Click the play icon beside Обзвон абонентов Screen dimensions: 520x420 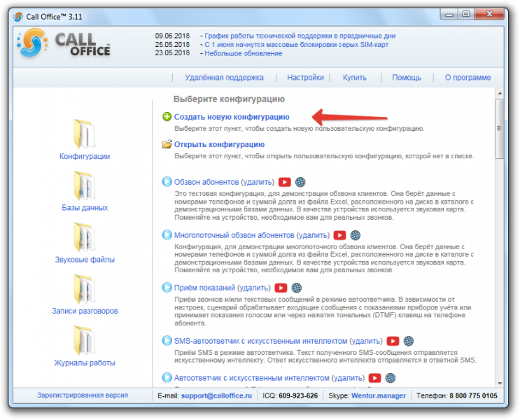[167, 182]
